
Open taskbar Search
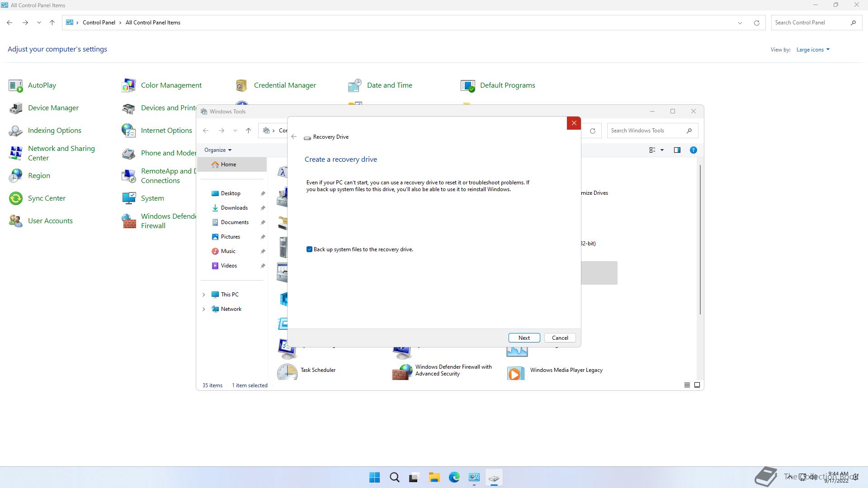[394, 478]
